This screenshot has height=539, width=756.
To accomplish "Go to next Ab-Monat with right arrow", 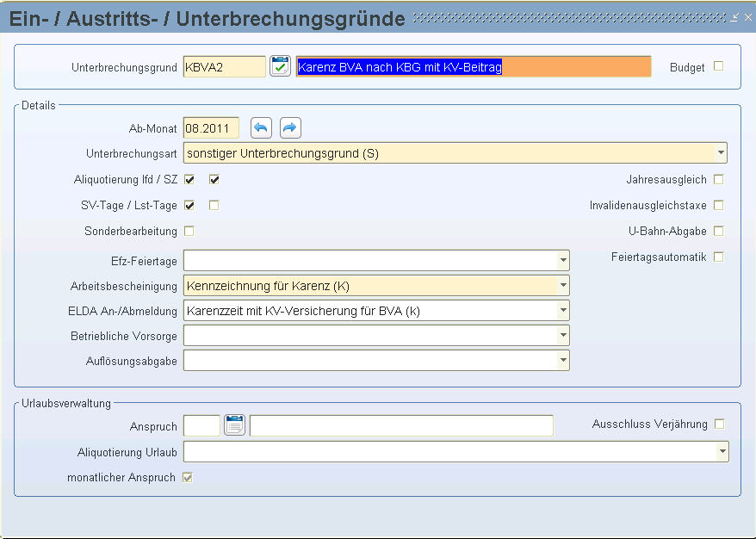I will (290, 128).
